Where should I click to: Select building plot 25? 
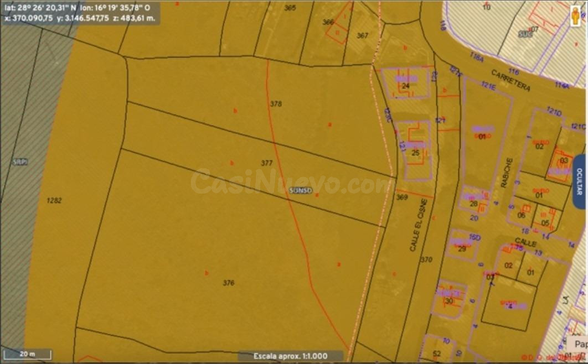tap(415, 153)
